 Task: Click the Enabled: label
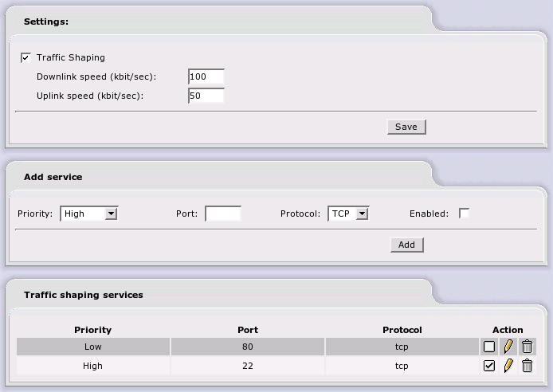pos(429,214)
